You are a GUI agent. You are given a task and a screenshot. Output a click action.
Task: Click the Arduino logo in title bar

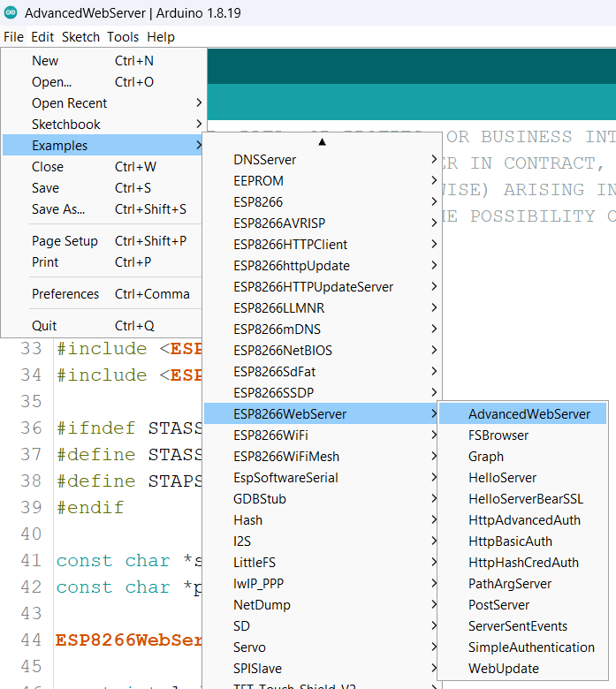point(11,12)
